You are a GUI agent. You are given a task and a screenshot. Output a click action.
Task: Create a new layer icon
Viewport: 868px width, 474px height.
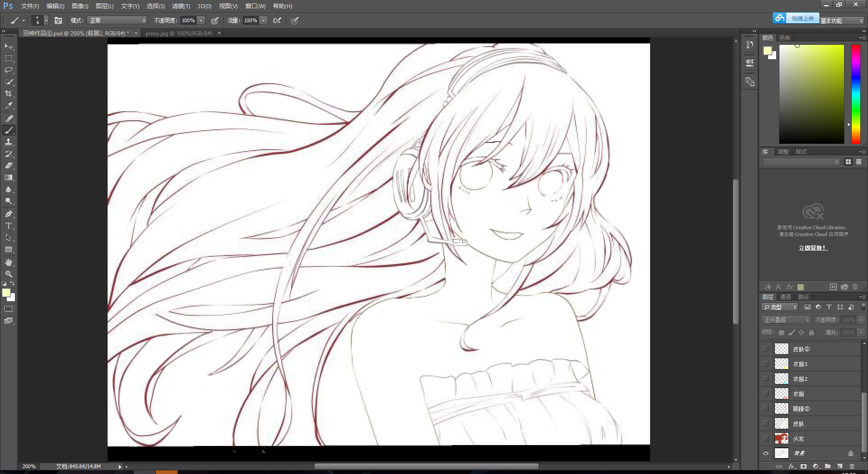coord(840,466)
